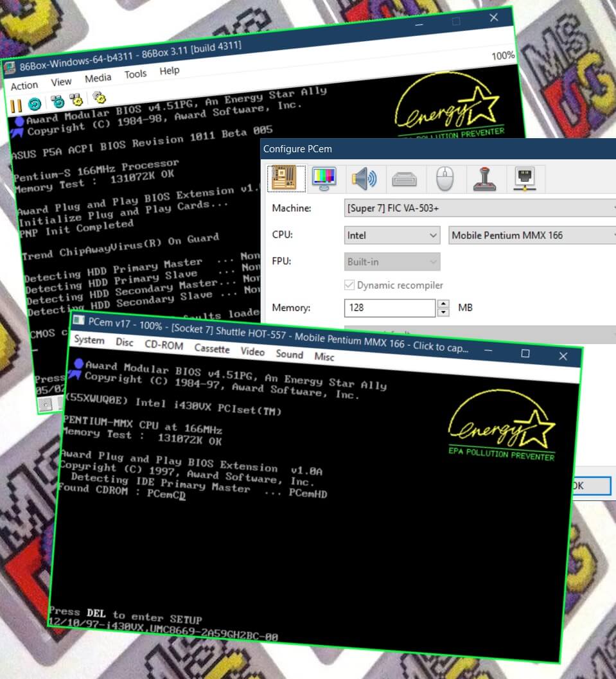This screenshot has height=679, width=616.
Task: Open the Disc menu in PCem v17
Action: [x=124, y=342]
